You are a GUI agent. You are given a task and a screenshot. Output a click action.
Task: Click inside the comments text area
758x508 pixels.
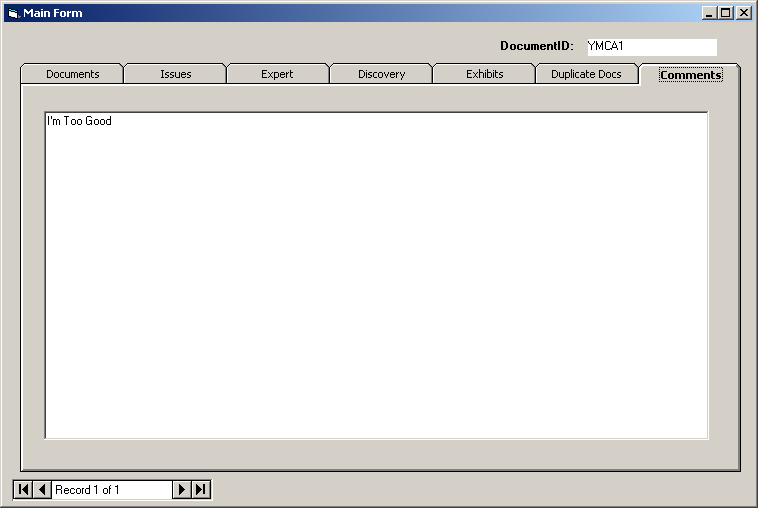click(376, 275)
